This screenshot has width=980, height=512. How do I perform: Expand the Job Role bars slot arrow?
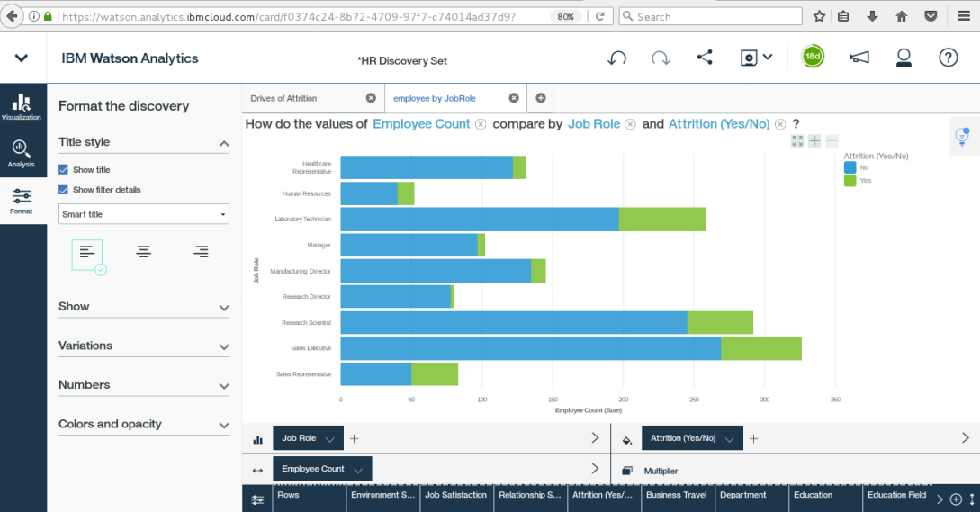pyautogui.click(x=595, y=438)
